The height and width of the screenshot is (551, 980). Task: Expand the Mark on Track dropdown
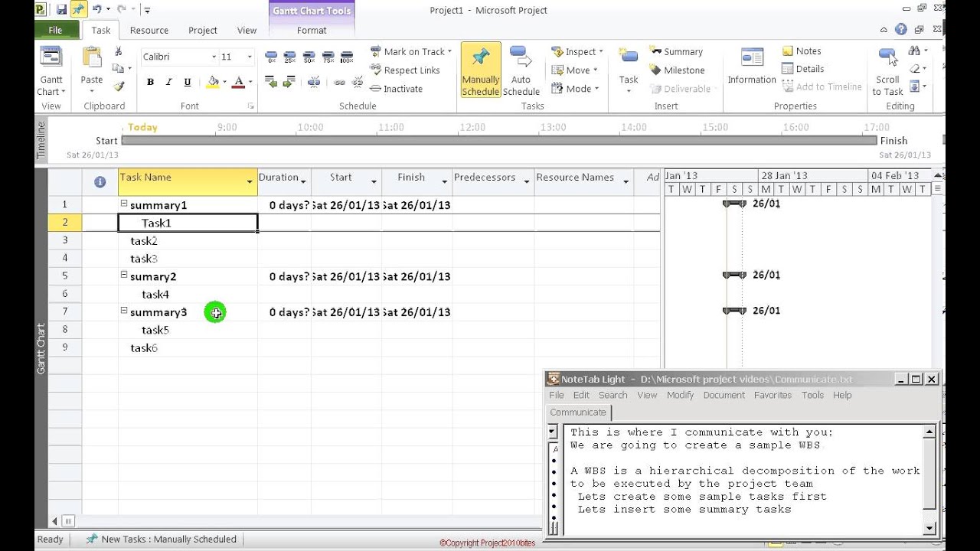coord(449,51)
